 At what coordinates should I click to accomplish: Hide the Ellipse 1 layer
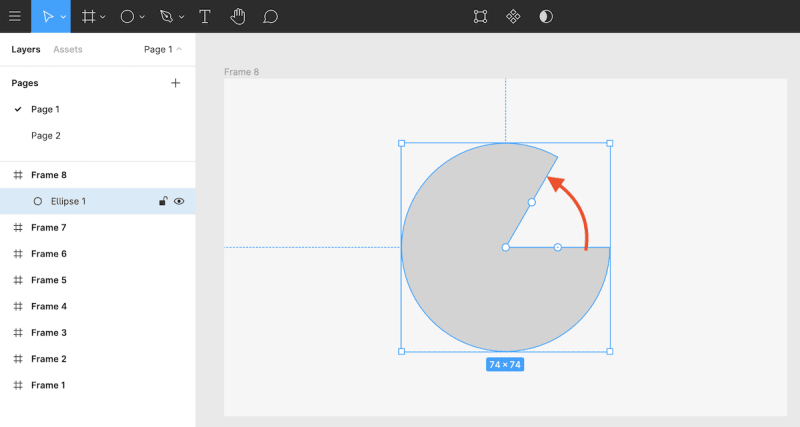click(x=179, y=201)
